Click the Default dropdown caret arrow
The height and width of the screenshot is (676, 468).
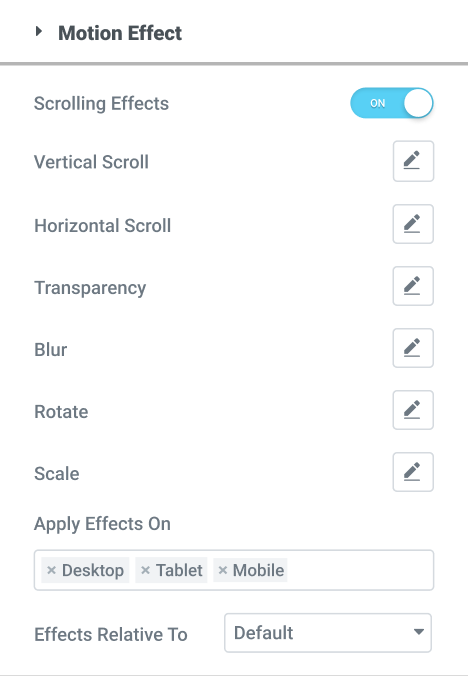point(418,632)
